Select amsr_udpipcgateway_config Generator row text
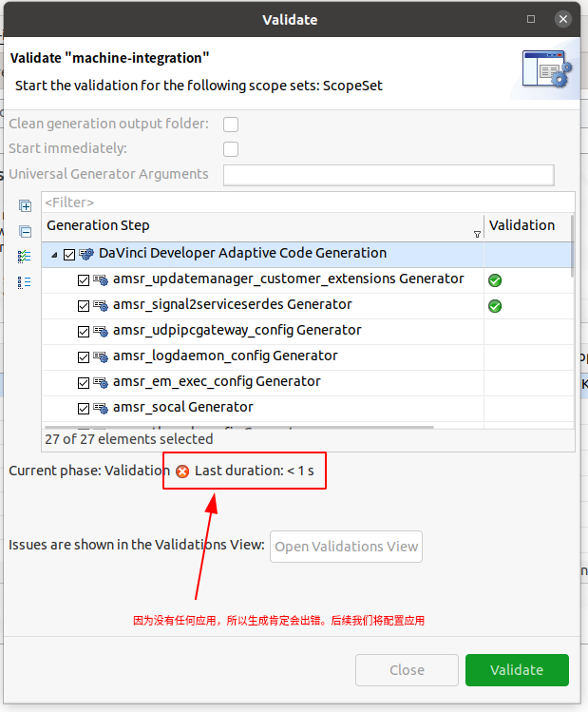588x712 pixels. (x=237, y=331)
